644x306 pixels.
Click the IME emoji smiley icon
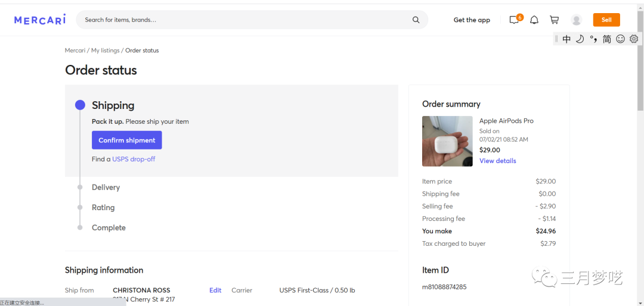click(620, 39)
